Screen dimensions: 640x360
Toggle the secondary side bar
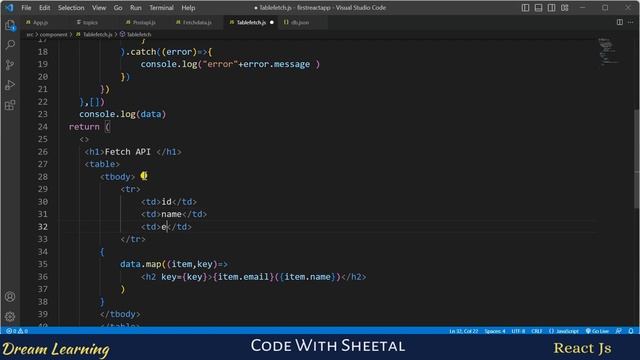click(551, 7)
